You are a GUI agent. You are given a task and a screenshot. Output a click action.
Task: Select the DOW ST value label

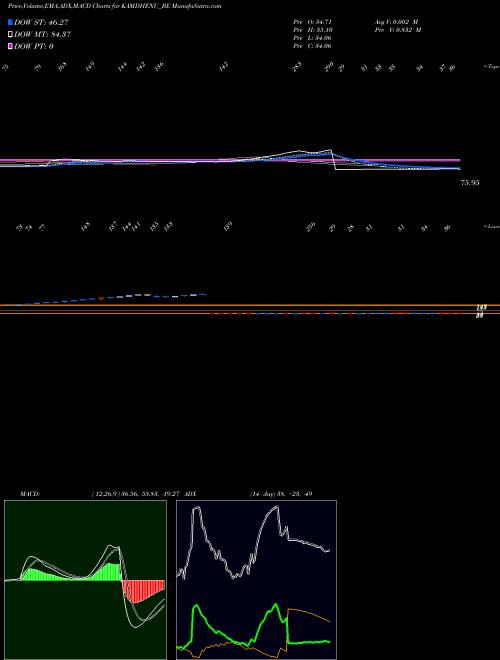point(41,22)
